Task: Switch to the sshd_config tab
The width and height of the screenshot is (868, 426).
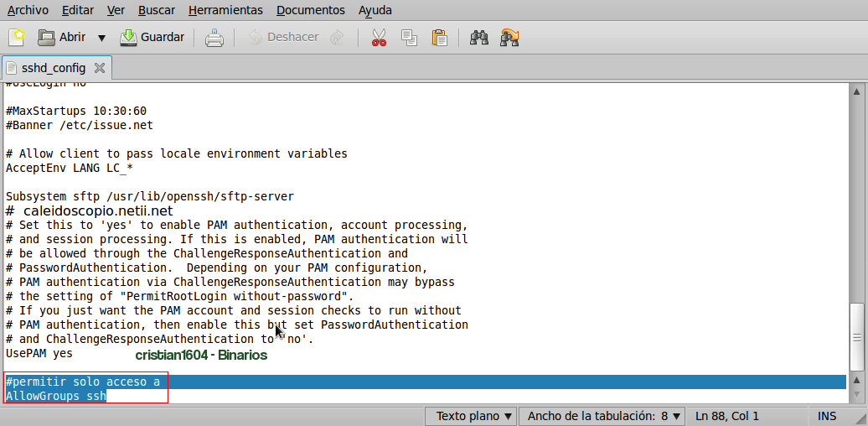Action: pos(52,68)
